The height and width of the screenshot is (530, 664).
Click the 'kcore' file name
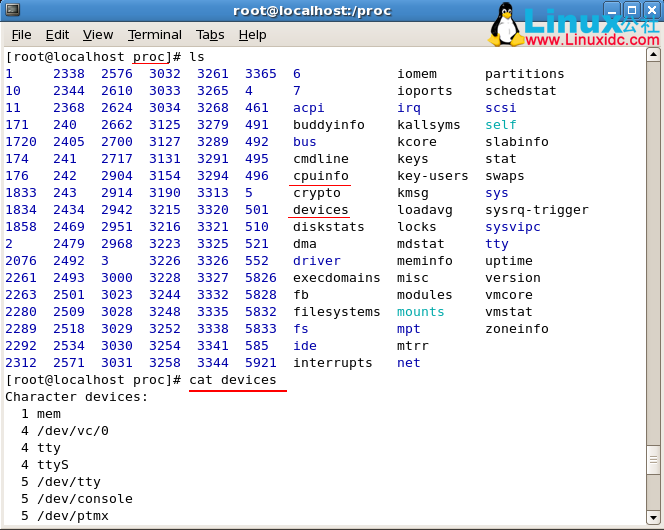(417, 142)
